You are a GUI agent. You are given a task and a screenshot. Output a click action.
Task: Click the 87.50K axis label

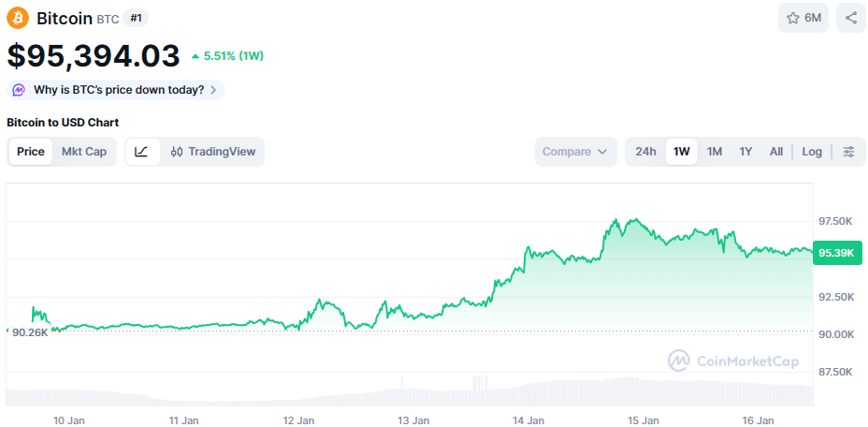click(836, 372)
